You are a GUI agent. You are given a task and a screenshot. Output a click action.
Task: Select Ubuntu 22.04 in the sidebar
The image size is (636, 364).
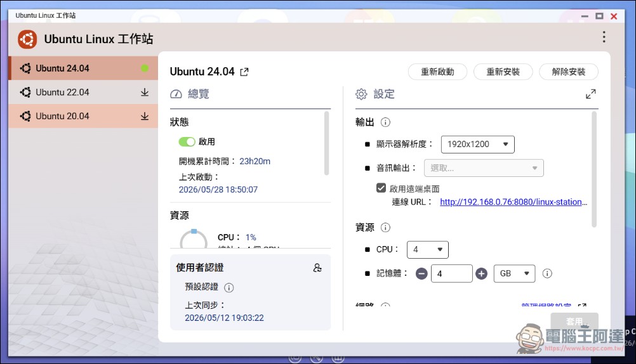[83, 92]
